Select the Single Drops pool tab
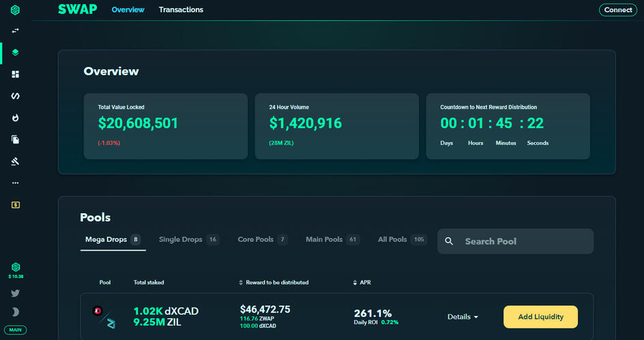The image size is (644, 340). [189, 239]
